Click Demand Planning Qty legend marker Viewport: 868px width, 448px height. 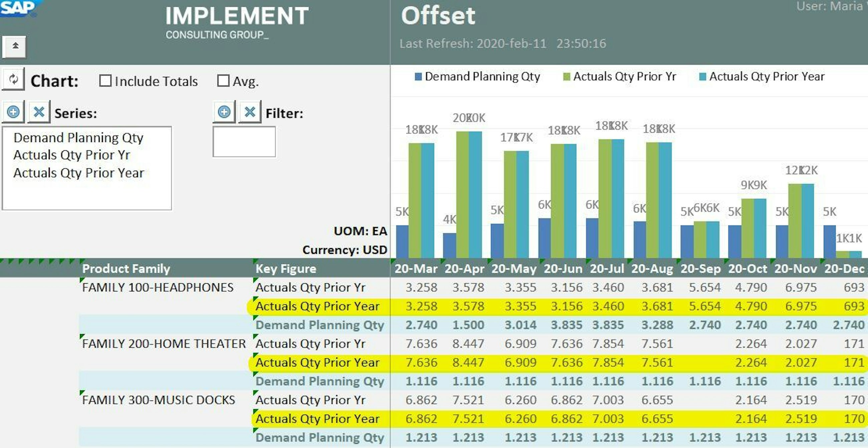coord(418,77)
